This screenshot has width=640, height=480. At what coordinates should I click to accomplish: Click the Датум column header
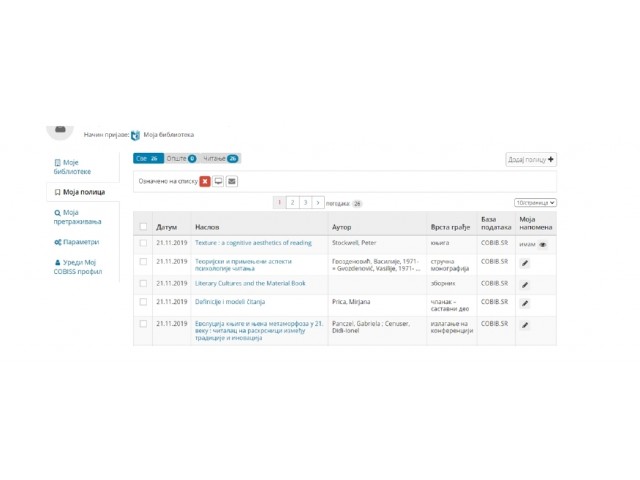click(x=167, y=227)
